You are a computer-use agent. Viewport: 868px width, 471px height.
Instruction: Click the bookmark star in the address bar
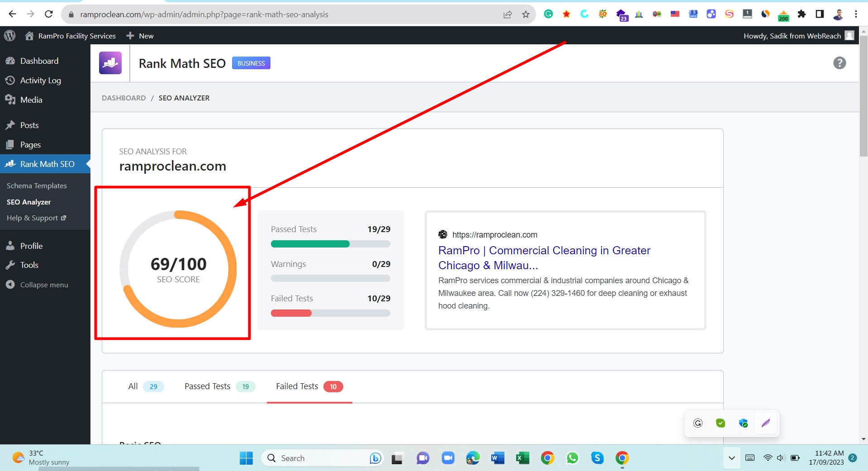point(525,14)
